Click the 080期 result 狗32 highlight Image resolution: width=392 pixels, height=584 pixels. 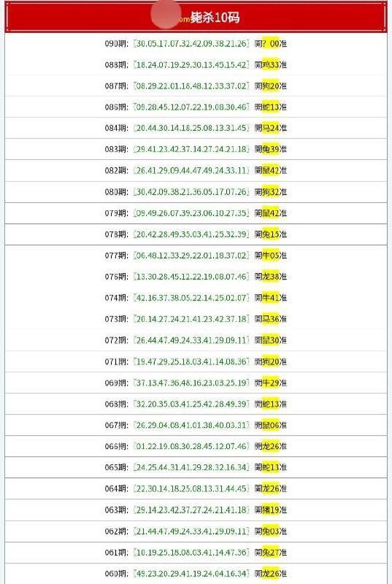click(271, 192)
